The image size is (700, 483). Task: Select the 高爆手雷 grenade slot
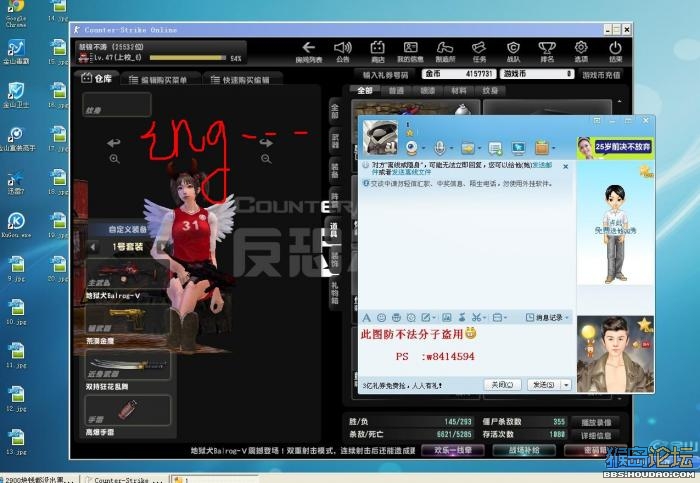click(128, 410)
